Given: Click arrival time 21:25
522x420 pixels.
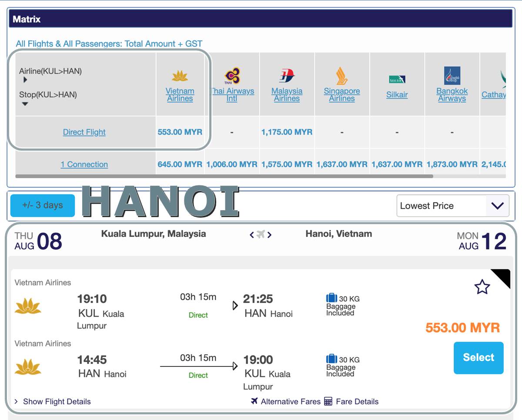Looking at the screenshot, I should (x=258, y=299).
